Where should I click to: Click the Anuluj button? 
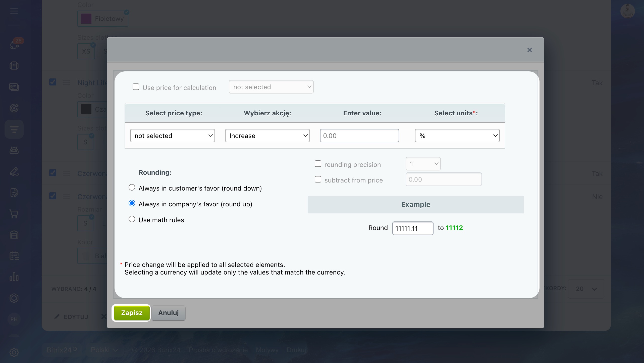(x=168, y=313)
